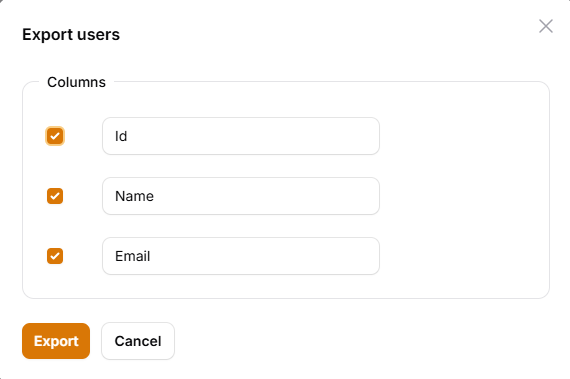Click the checkmark icon beside Id
The width and height of the screenshot is (570, 379).
pos(55,136)
